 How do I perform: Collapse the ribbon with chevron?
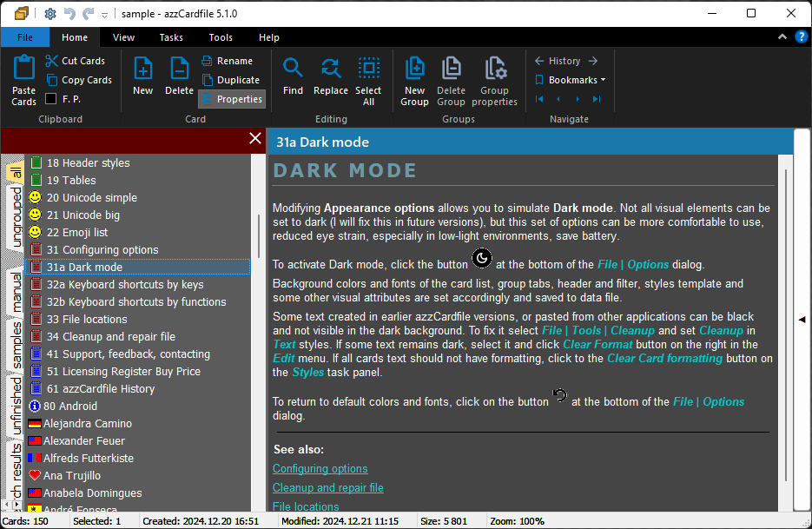point(782,36)
